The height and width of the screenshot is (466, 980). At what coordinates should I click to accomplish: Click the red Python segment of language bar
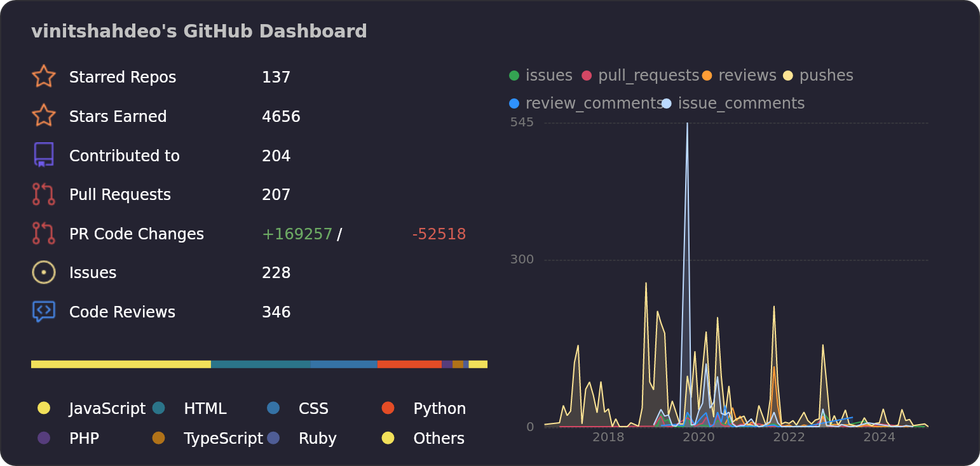[409, 364]
